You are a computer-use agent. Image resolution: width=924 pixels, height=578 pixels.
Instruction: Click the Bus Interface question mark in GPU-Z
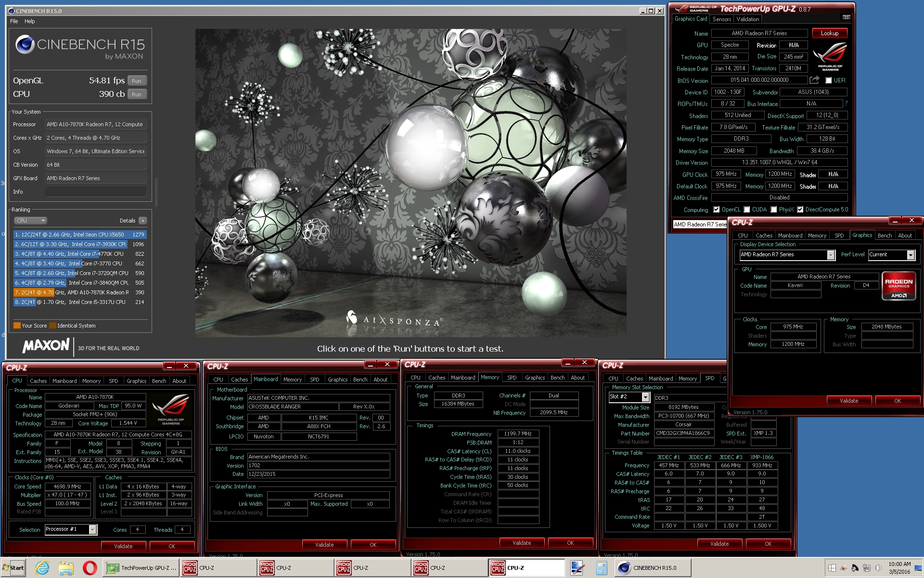846,104
